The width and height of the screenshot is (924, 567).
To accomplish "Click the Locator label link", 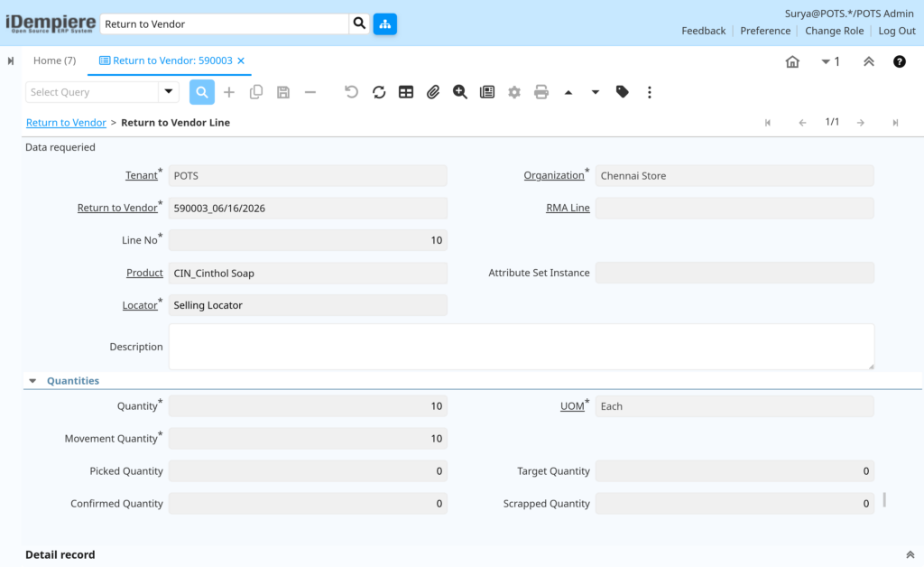I will [140, 305].
